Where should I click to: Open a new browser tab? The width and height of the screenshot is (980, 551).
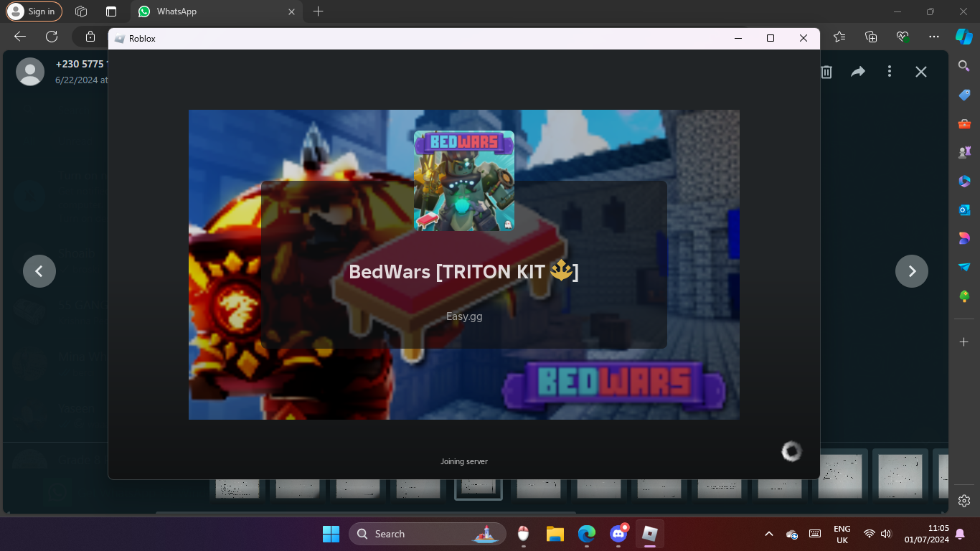tap(319, 11)
